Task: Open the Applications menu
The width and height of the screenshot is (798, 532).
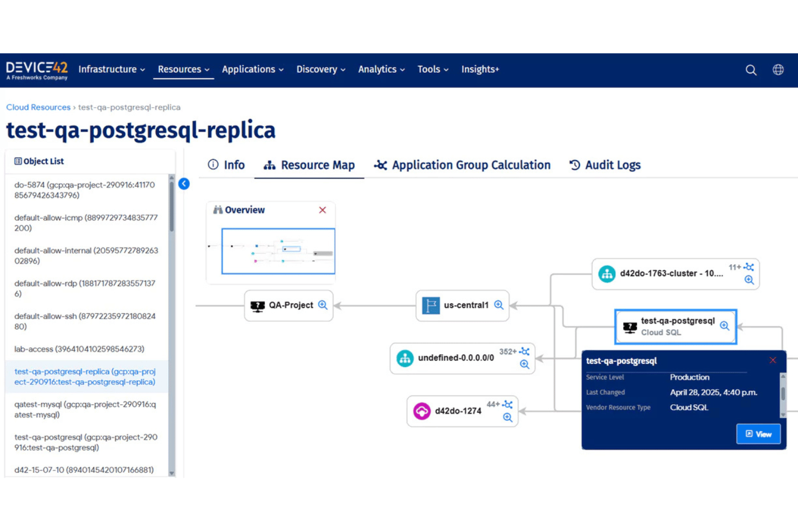Action: pyautogui.click(x=252, y=70)
